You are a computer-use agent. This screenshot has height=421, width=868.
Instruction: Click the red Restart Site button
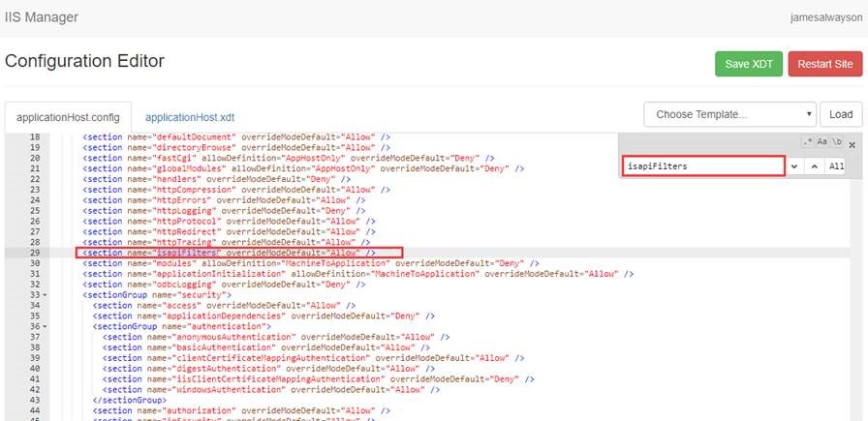click(825, 64)
